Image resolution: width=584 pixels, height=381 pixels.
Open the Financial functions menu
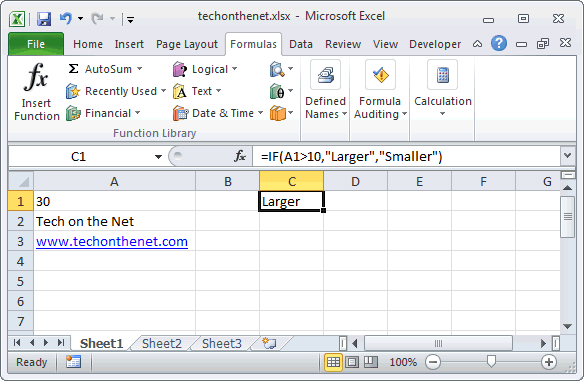(x=103, y=113)
